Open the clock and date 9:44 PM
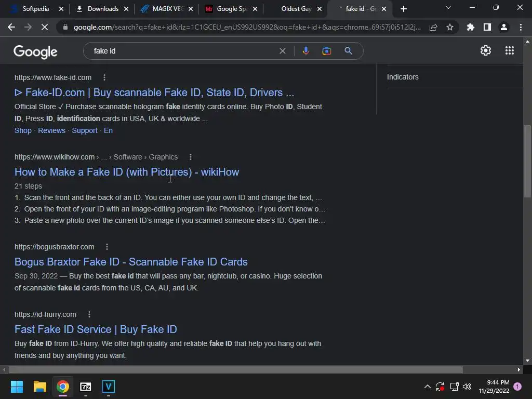The height and width of the screenshot is (399, 532). 494,387
